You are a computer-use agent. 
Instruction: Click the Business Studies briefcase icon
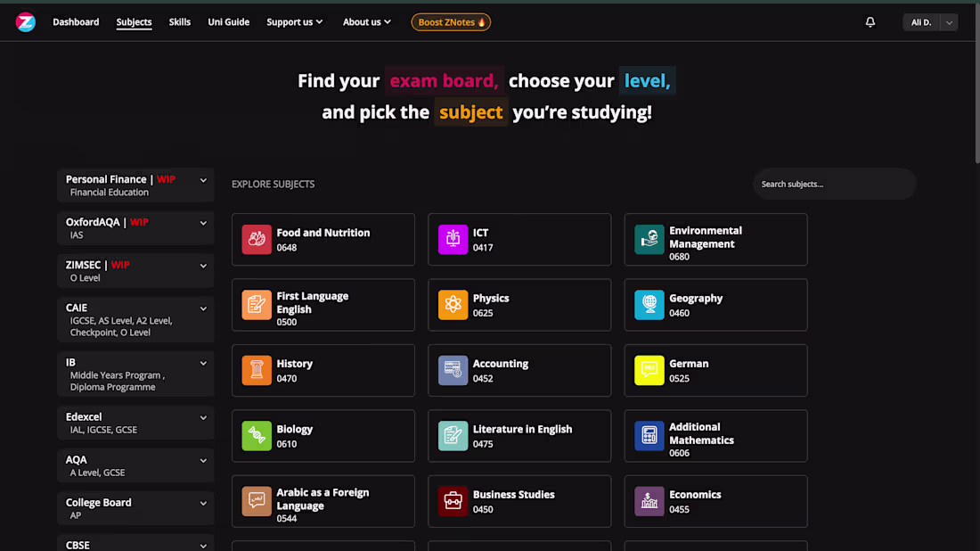[x=453, y=501]
